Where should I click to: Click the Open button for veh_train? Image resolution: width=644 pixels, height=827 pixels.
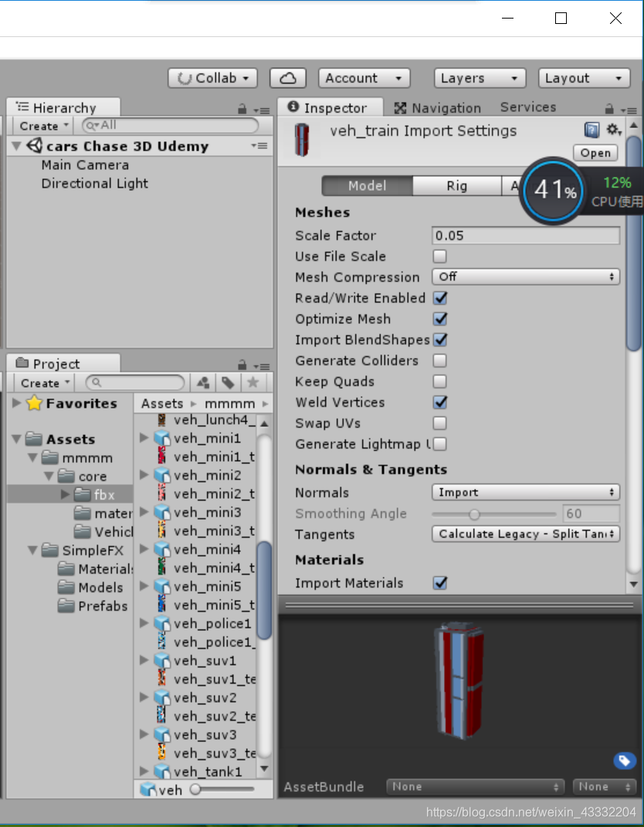coord(595,153)
